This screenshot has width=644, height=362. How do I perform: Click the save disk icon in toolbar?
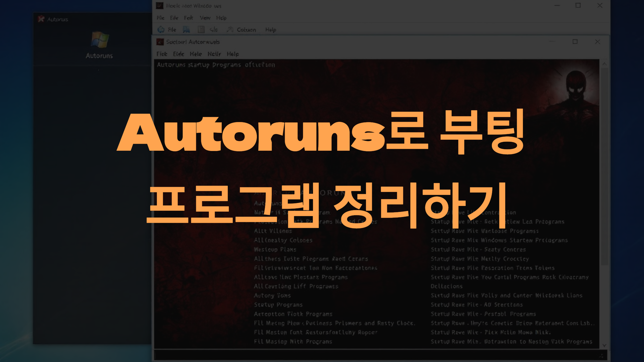coord(201,29)
